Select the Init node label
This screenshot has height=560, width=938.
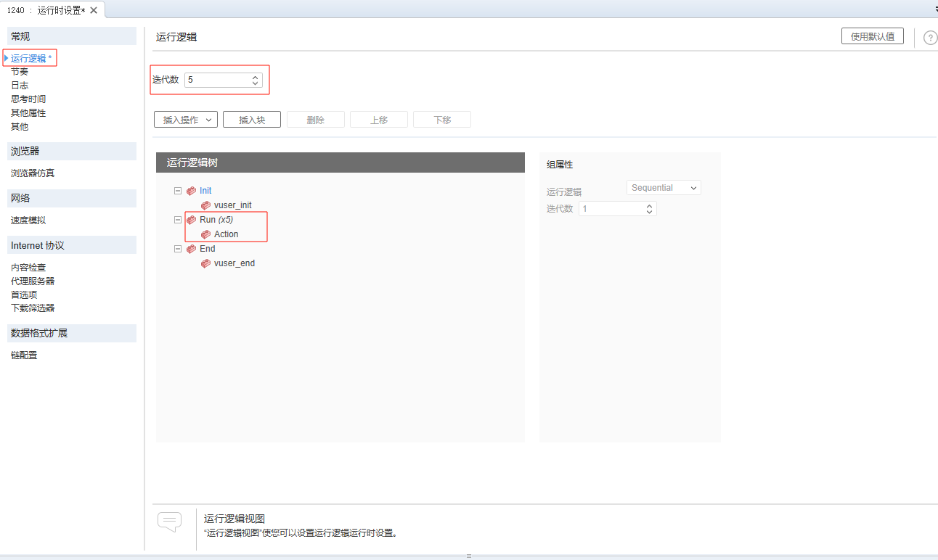pyautogui.click(x=205, y=191)
